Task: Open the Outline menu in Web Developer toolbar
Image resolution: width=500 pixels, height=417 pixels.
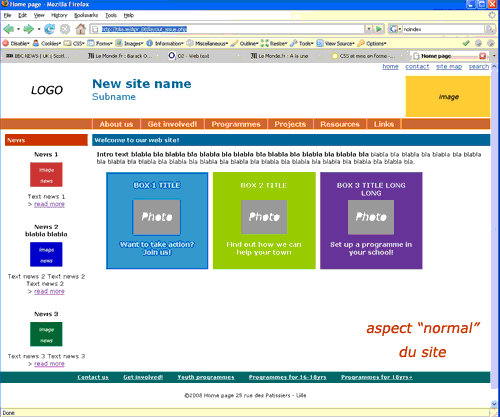Action: [245, 43]
